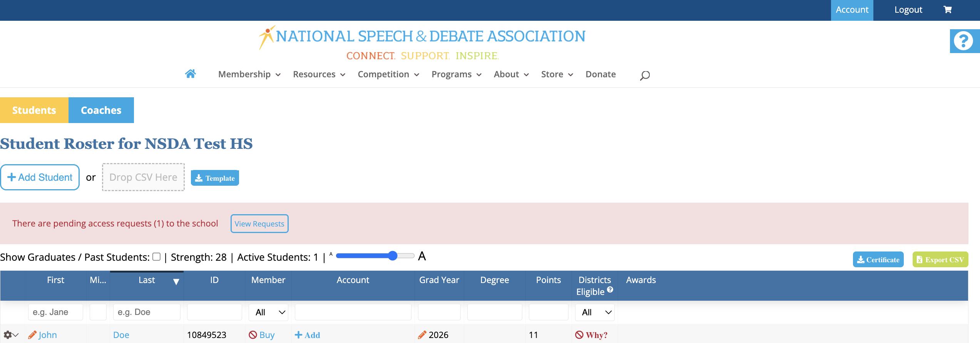
Task: Click View Requests button
Action: coord(259,224)
